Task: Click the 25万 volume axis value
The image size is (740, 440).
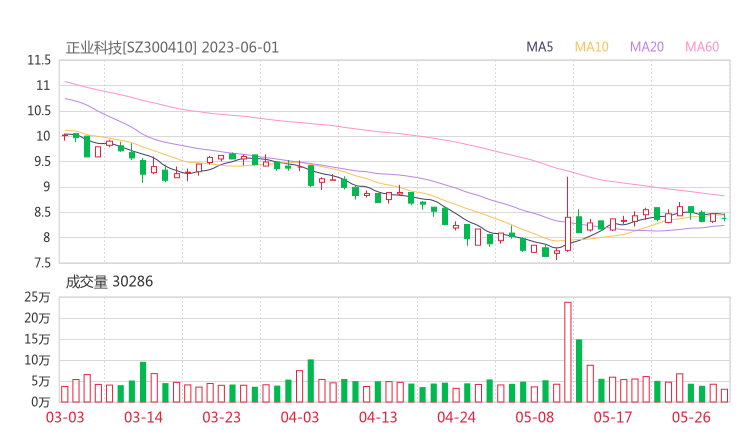Action: [37, 297]
